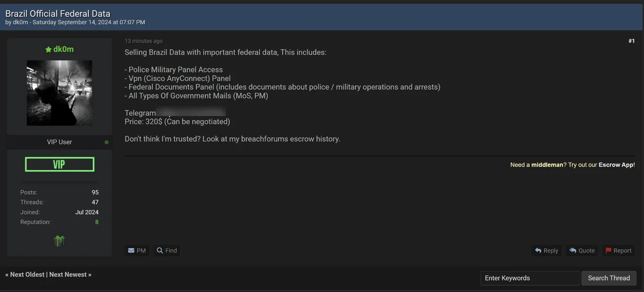This screenshot has width=644, height=292.
Task: Click the #1 post number link
Action: click(x=631, y=41)
